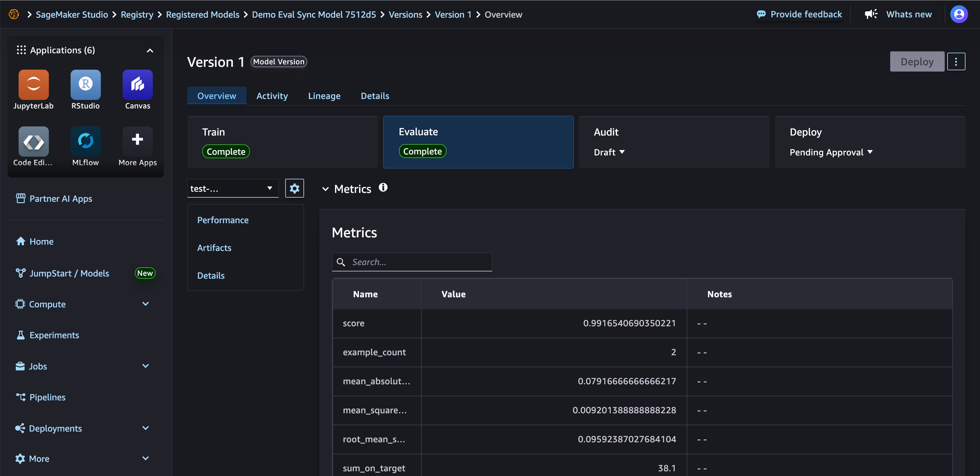The height and width of the screenshot is (476, 980).
Task: Click the search magnifier icon in Metrics
Action: [341, 262]
